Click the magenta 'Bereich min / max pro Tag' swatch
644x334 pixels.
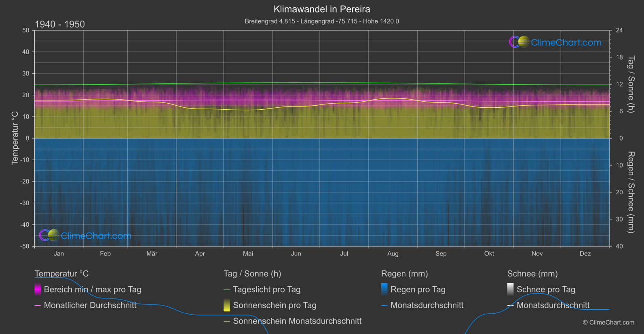click(x=38, y=289)
